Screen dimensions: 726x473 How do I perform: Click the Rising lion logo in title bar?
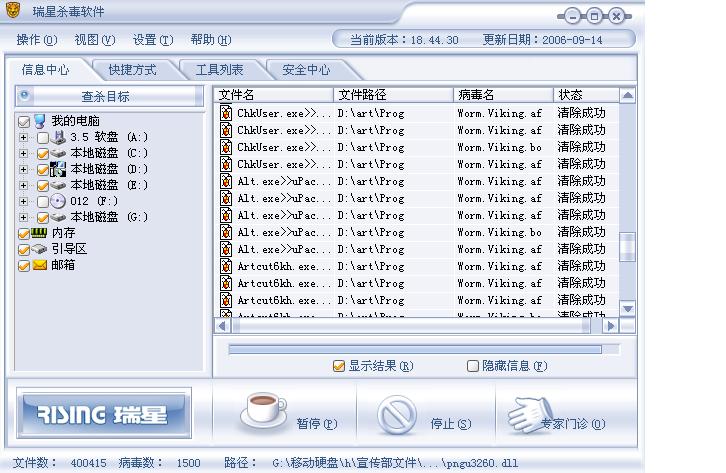point(13,10)
